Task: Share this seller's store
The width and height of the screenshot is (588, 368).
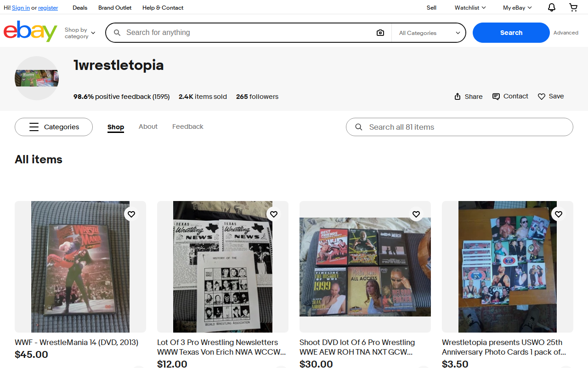Action: pyautogui.click(x=468, y=97)
